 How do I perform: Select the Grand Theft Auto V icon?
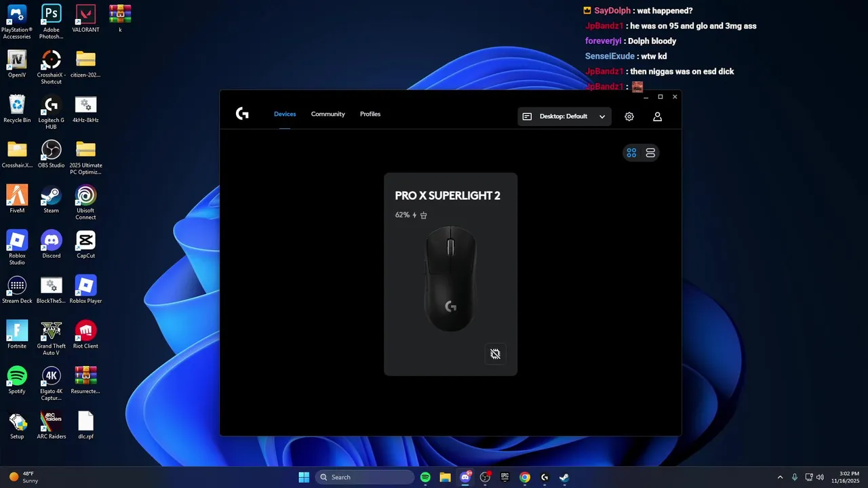click(51, 338)
